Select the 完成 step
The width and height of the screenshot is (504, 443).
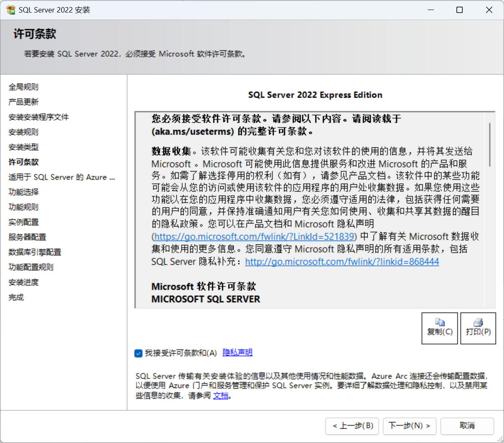click(16, 297)
